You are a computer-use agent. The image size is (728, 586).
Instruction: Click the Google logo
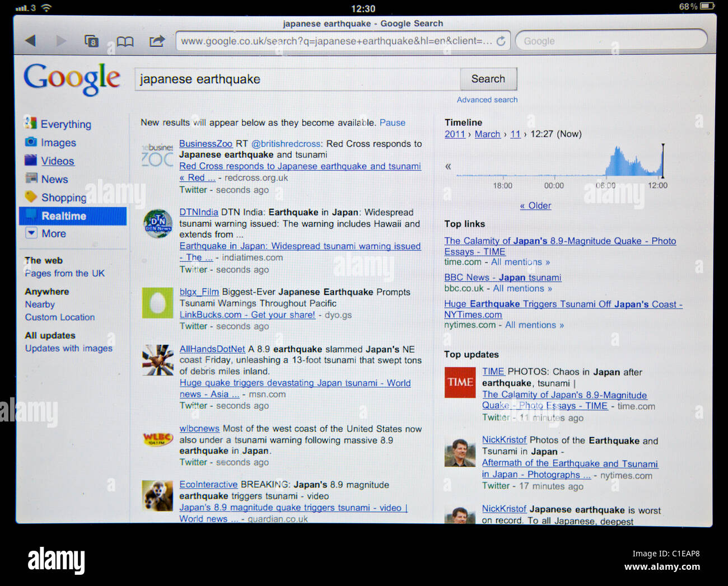coord(72,79)
